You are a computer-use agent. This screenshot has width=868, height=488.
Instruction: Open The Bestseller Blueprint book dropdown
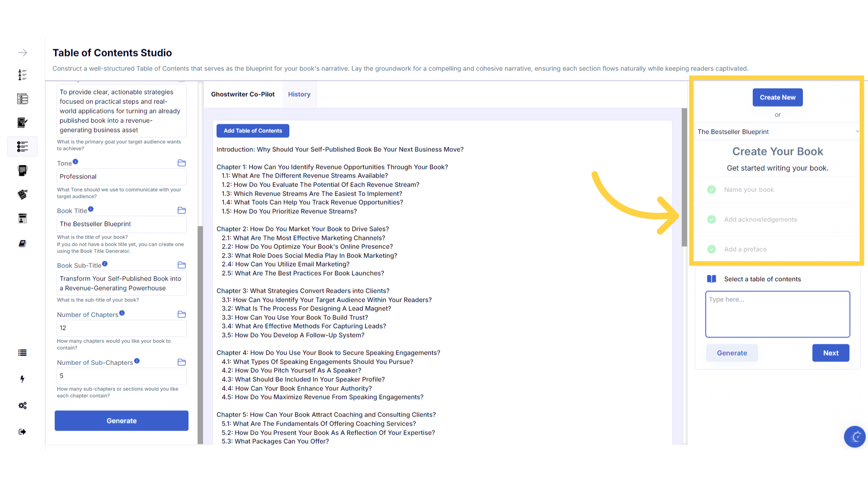tap(778, 131)
